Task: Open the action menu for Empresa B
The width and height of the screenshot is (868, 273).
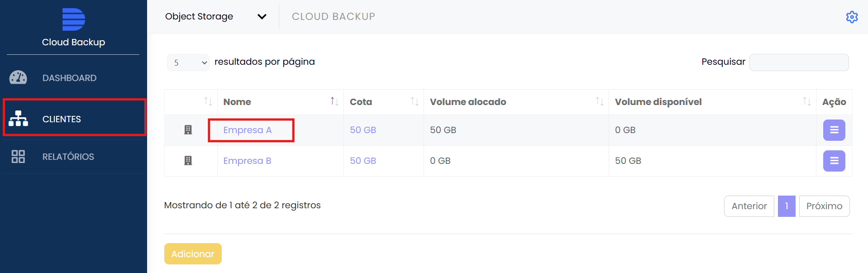Action: click(834, 161)
